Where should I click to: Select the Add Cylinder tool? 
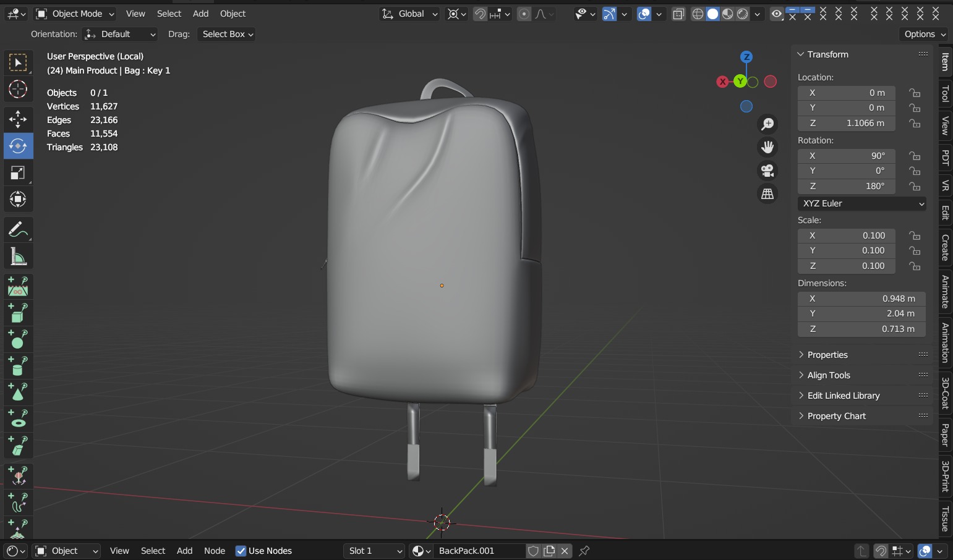[18, 367]
